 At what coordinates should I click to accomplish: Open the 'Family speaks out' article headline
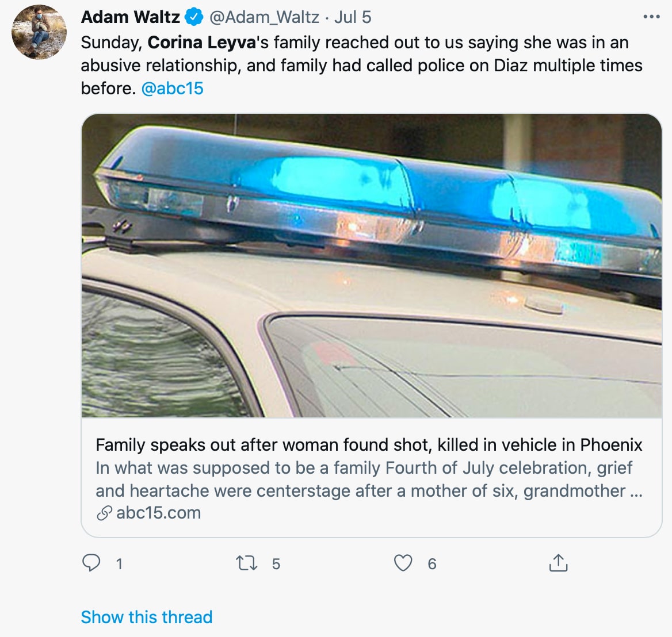point(369,445)
